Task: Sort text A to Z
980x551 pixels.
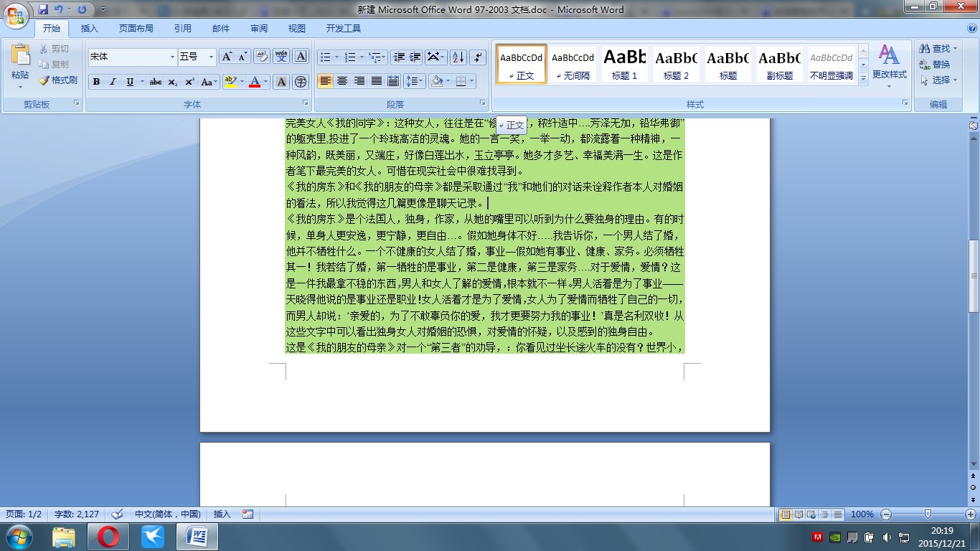Action: (x=458, y=57)
